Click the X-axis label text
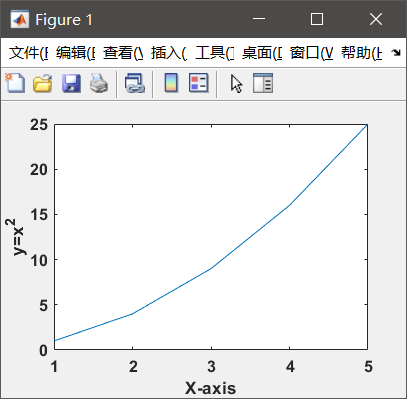This screenshot has height=399, width=407. (x=211, y=388)
